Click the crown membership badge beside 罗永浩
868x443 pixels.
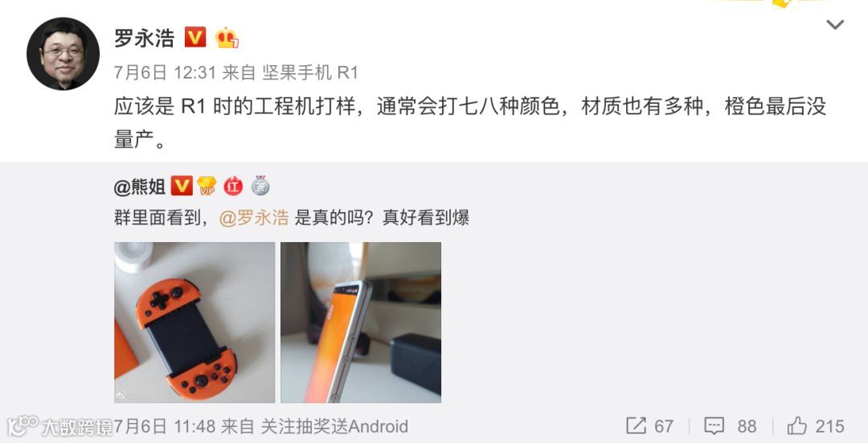coord(227,37)
